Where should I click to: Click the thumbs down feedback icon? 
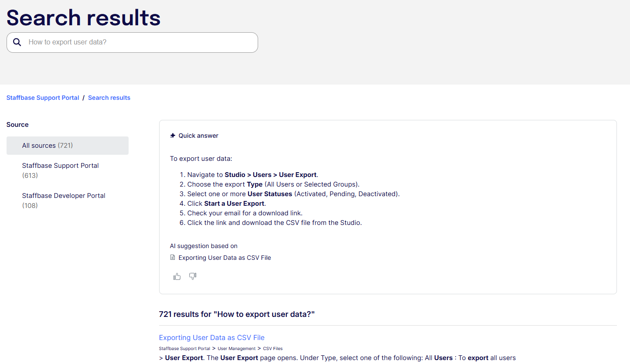click(193, 276)
